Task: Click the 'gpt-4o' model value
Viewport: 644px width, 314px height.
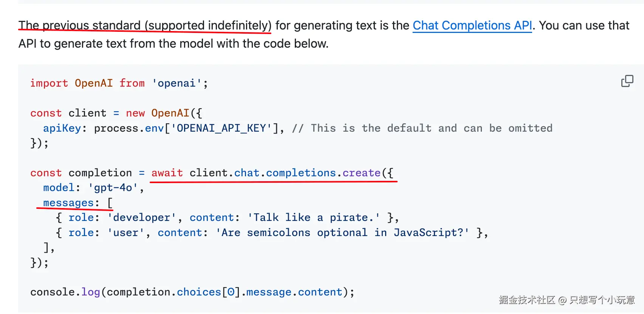Action: [113, 188]
